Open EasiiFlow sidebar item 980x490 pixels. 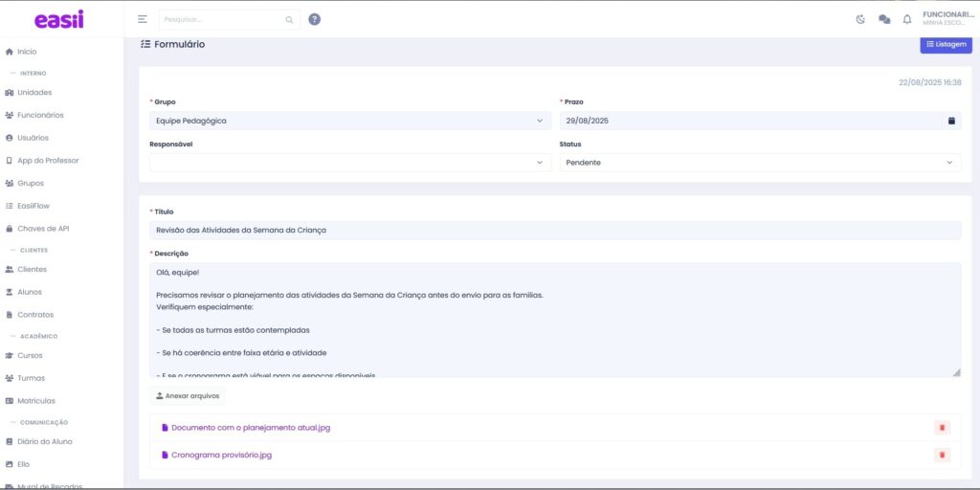point(36,206)
